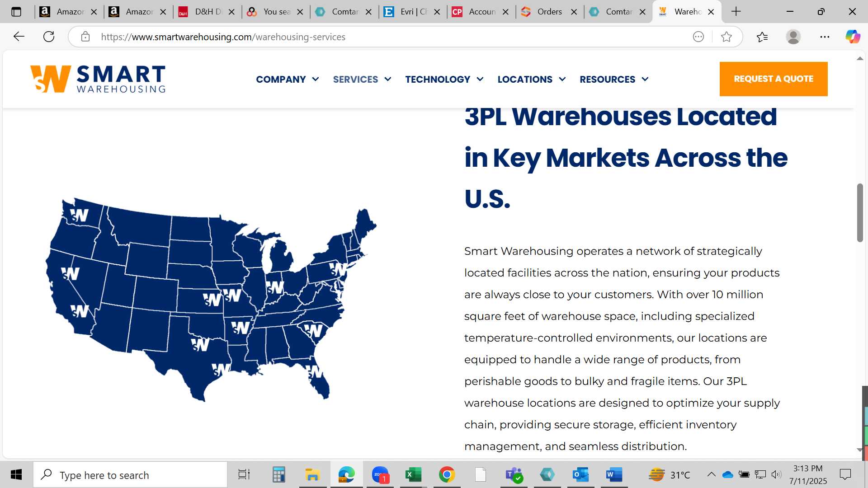Screen dimensions: 868x488
Task: Open the clock showing 3:13 PM
Action: click(x=808, y=474)
